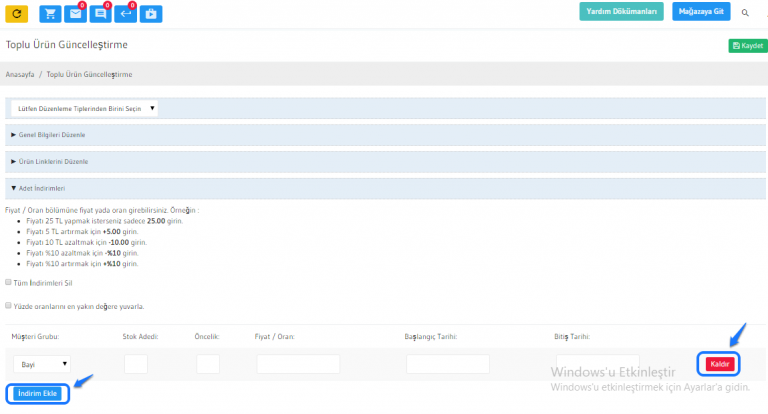
Task: Click the blue briefcase icon
Action: 150,14
